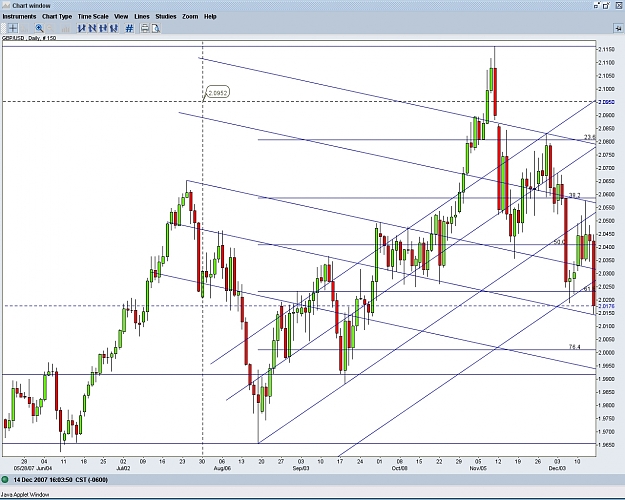Click the Java Applet Window label
The width and height of the screenshot is (625, 500).
(x=25, y=495)
